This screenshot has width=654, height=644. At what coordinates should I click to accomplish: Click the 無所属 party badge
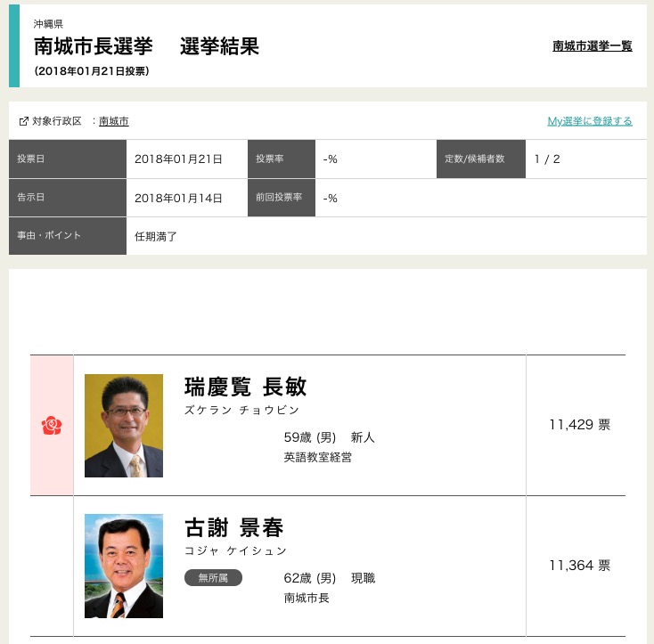(213, 578)
